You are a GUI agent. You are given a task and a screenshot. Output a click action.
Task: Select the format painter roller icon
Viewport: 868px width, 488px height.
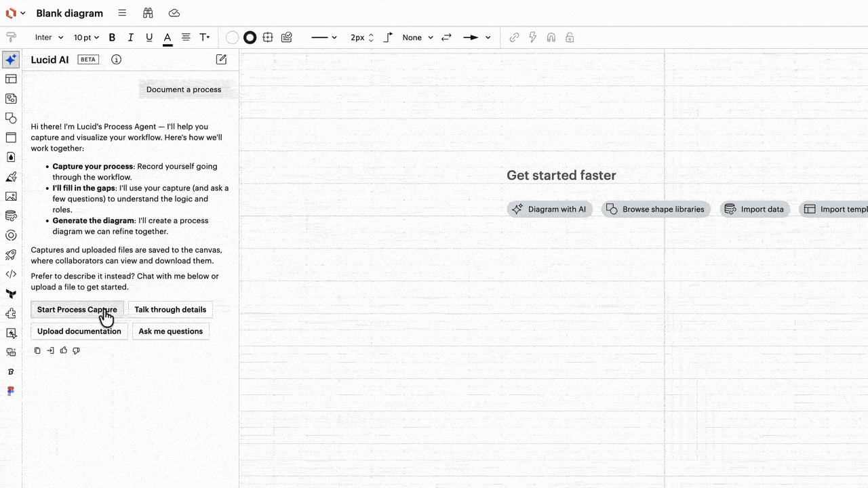pos(11,37)
